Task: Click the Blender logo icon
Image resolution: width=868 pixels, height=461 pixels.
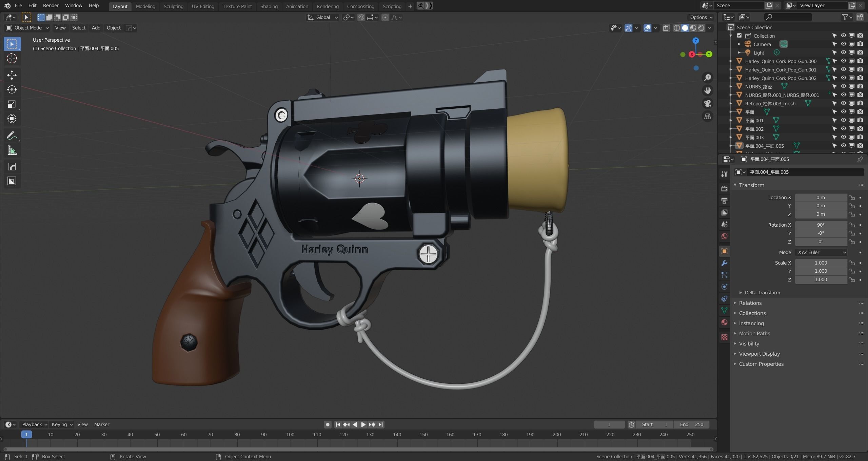Action: click(7, 6)
